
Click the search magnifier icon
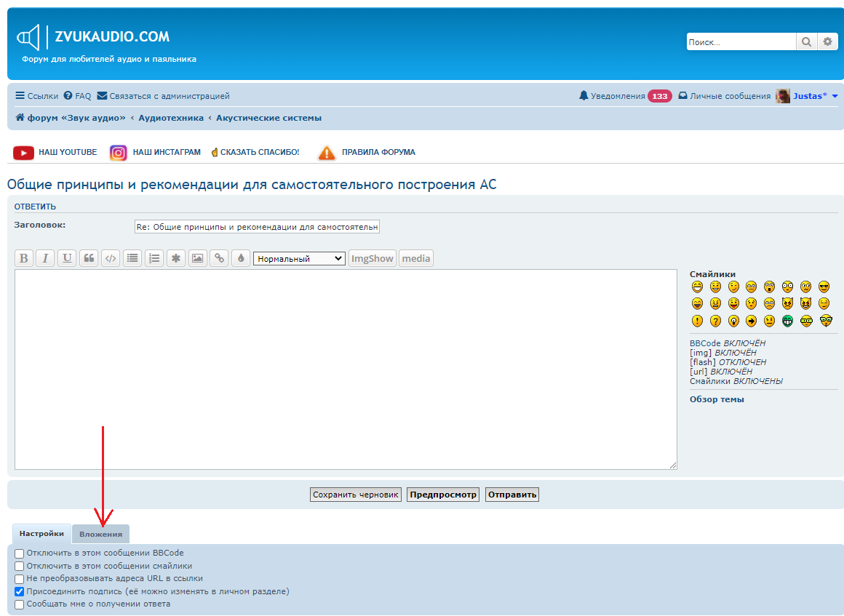point(806,42)
